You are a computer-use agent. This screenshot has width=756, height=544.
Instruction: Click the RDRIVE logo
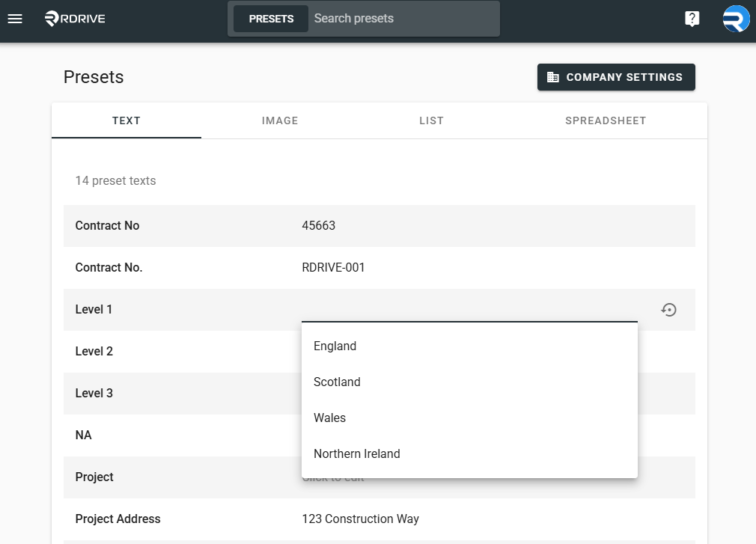pyautogui.click(x=75, y=19)
